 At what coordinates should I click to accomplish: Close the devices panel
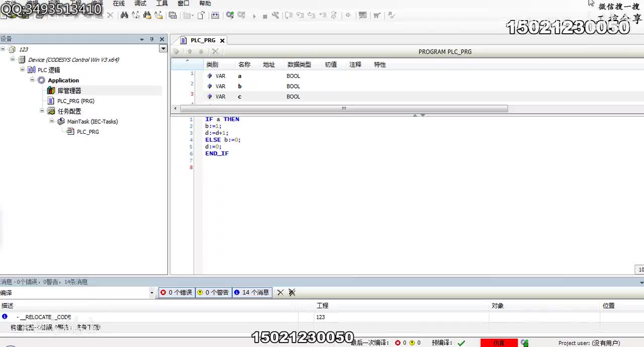pyautogui.click(x=162, y=39)
